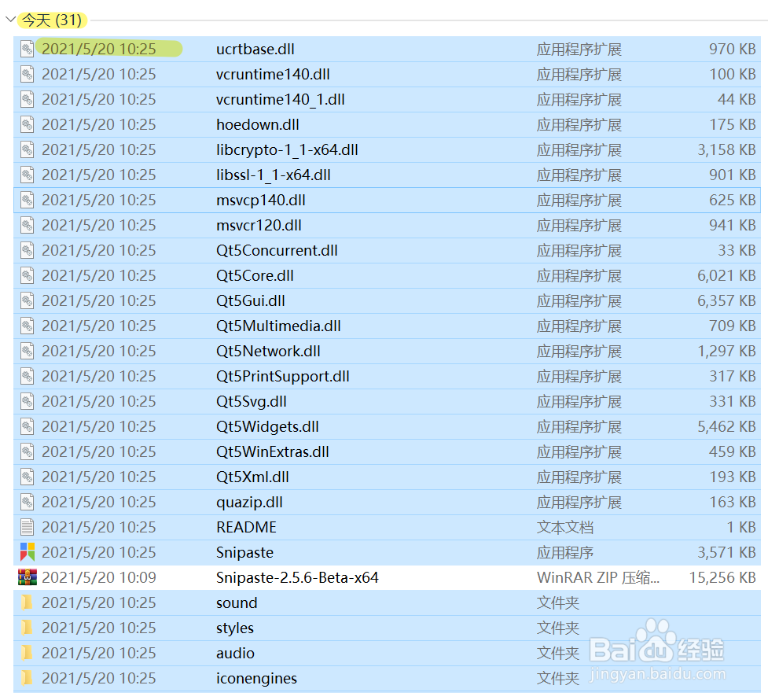Select the file name ucrtbase.dll
The width and height of the screenshot is (768, 700).
click(x=255, y=49)
